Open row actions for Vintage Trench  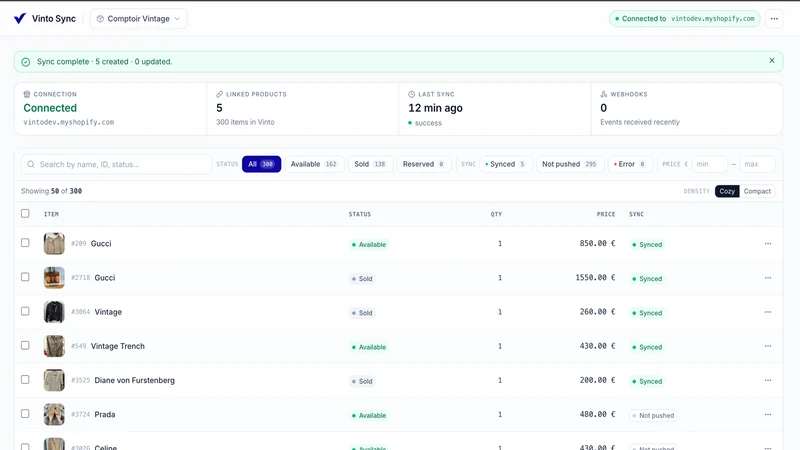click(x=768, y=346)
